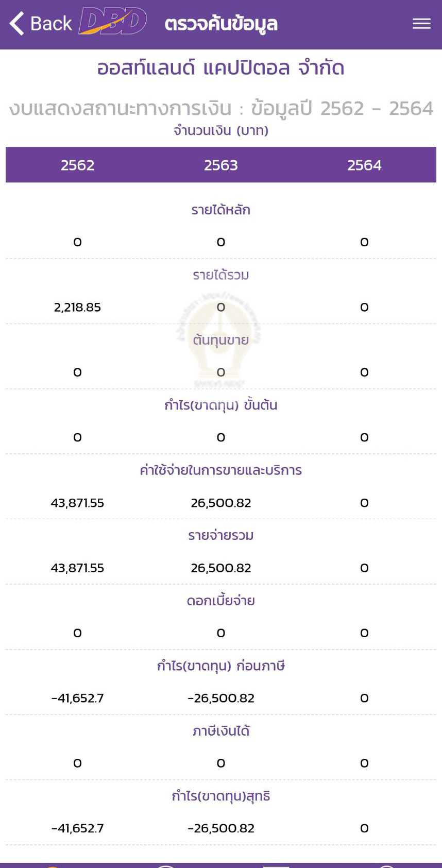The image size is (442, 868).
Task: Click the ต้นทุนขาย row label
Action: click(x=221, y=341)
